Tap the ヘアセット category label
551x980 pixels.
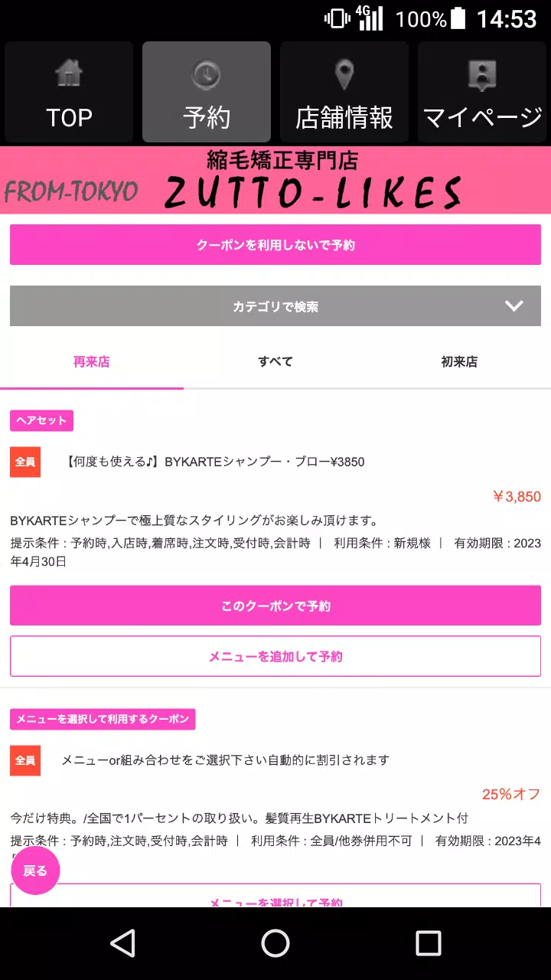41,420
